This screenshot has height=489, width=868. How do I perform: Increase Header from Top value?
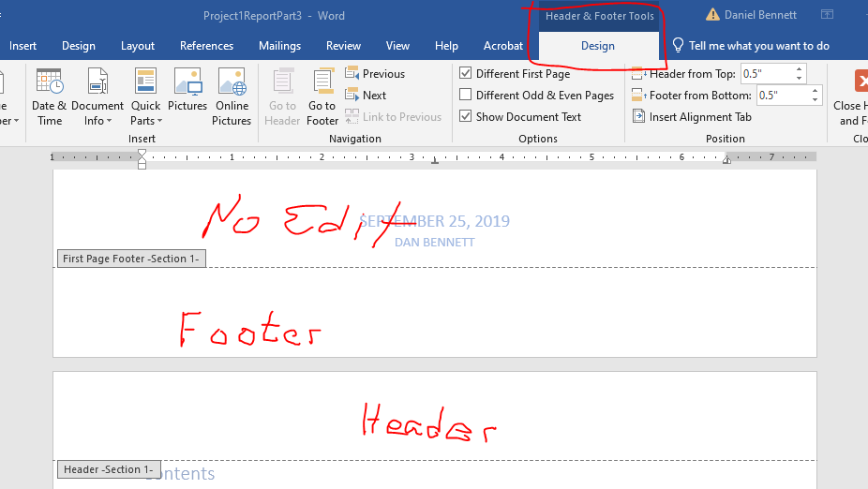click(x=800, y=69)
